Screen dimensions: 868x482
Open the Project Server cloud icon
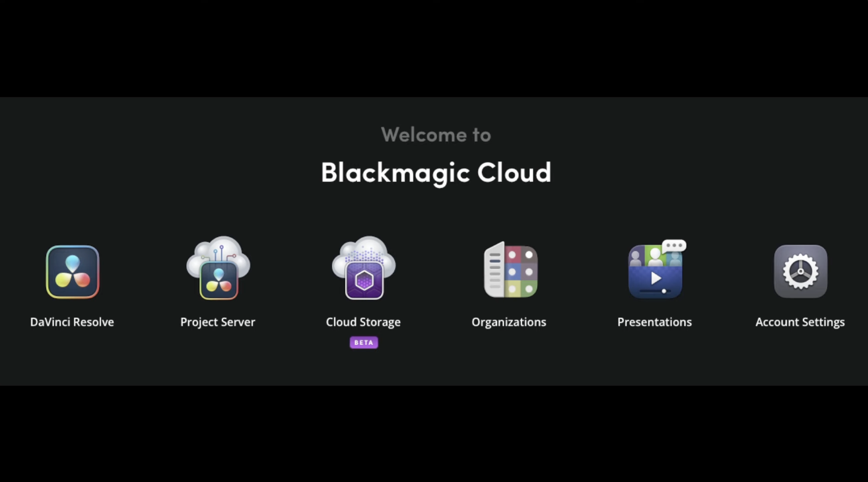[x=218, y=268]
